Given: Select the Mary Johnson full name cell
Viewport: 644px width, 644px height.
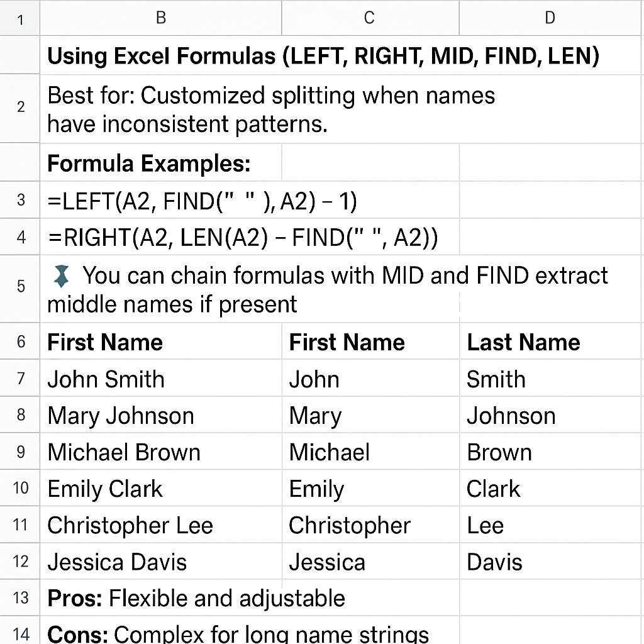Looking at the screenshot, I should pyautogui.click(x=161, y=415).
